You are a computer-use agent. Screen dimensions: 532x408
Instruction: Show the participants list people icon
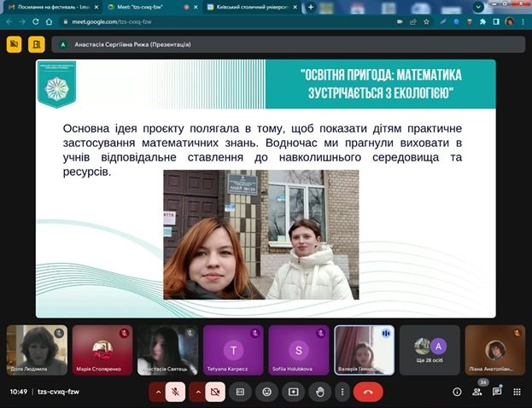(477, 392)
